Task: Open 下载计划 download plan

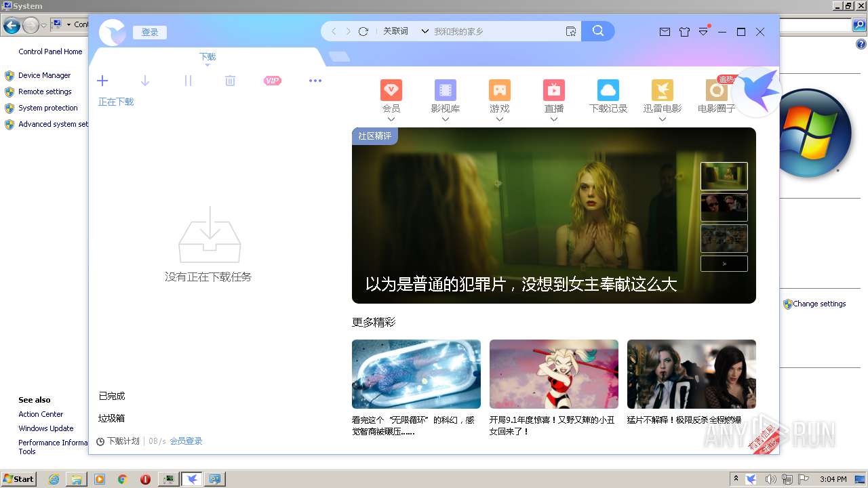Action: click(118, 441)
